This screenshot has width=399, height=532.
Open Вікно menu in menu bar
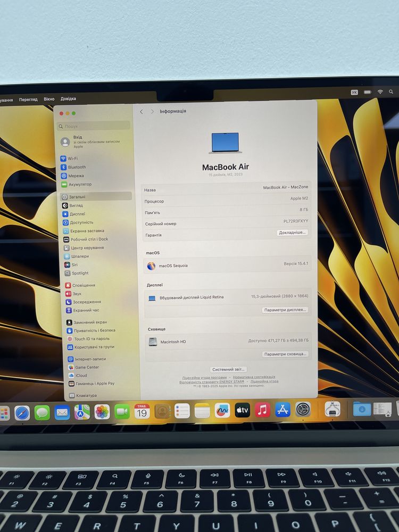[x=49, y=99]
